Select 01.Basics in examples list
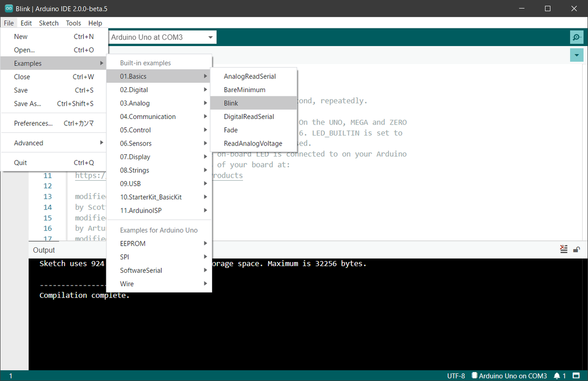 tap(159, 76)
